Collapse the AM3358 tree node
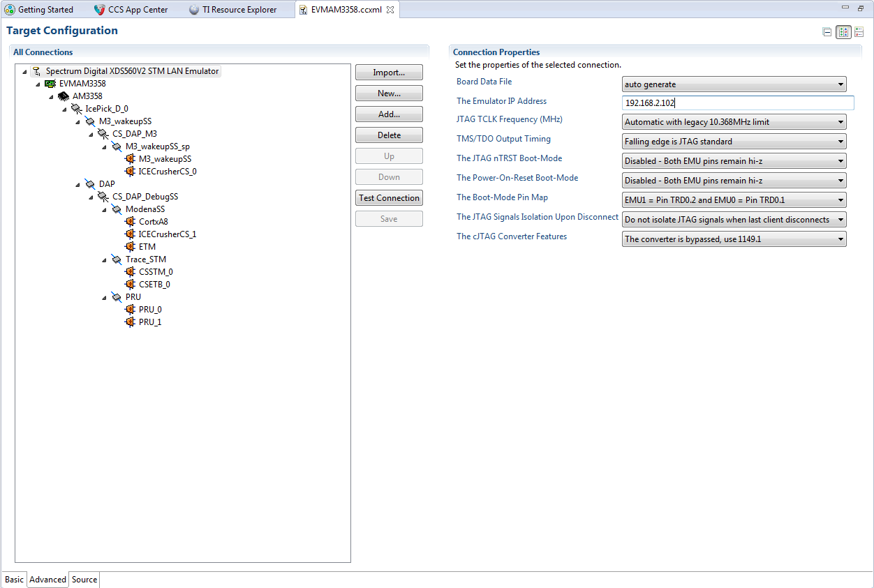 (x=52, y=96)
